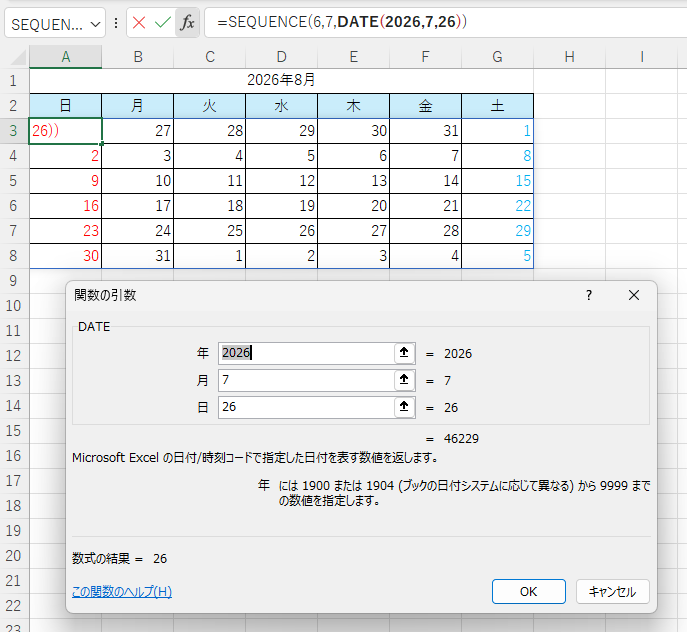687x632 pixels.
Task: Select column H header
Action: tap(569, 57)
